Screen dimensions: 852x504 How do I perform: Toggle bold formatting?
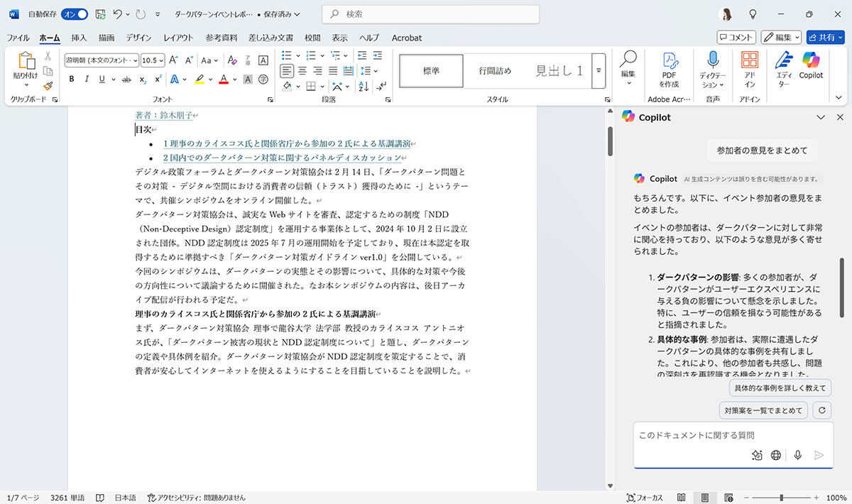pyautogui.click(x=71, y=79)
